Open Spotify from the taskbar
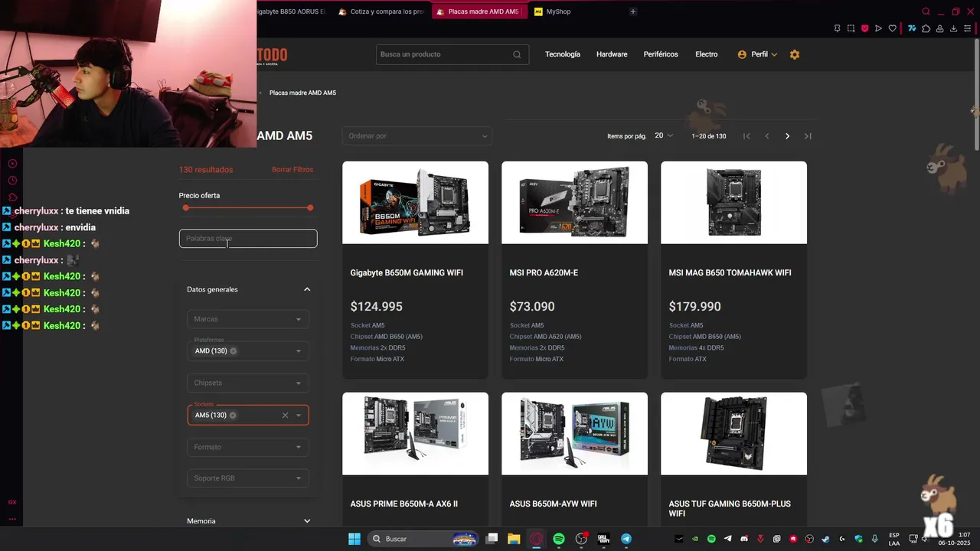The width and height of the screenshot is (980, 551). point(559,539)
